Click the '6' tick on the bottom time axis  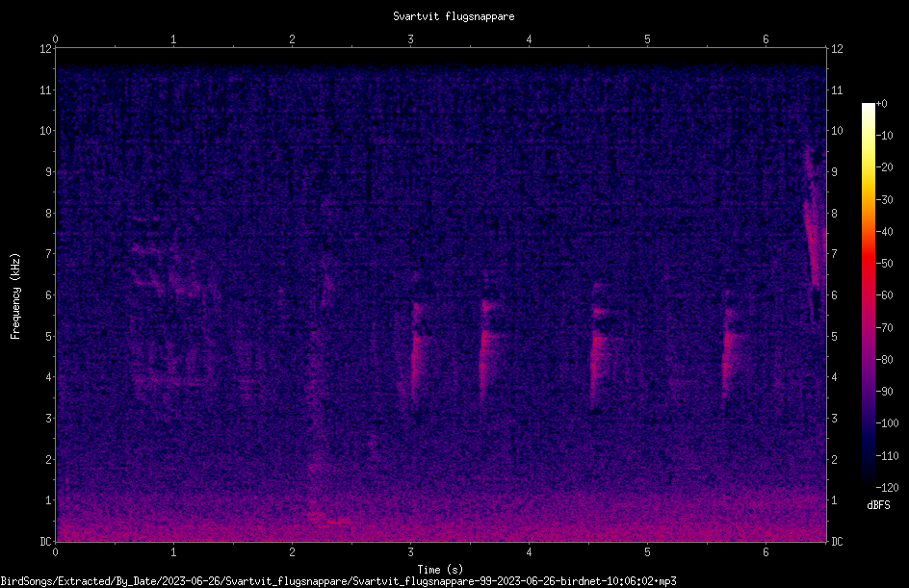766,552
